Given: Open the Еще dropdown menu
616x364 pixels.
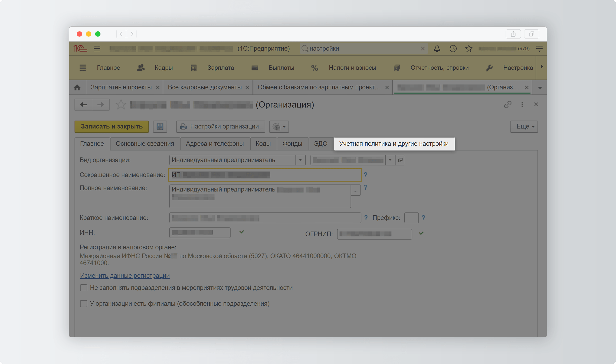Looking at the screenshot, I should (x=524, y=126).
